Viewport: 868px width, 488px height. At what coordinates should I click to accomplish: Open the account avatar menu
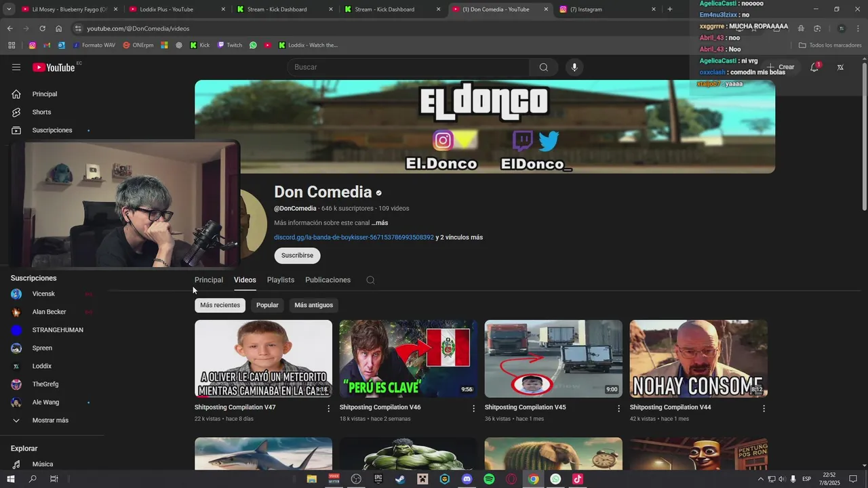840,67
